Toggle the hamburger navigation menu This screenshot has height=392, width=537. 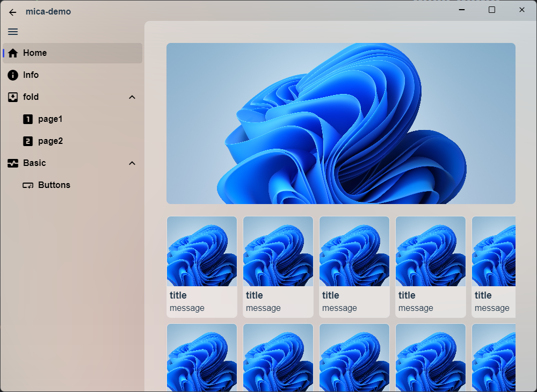[x=13, y=32]
